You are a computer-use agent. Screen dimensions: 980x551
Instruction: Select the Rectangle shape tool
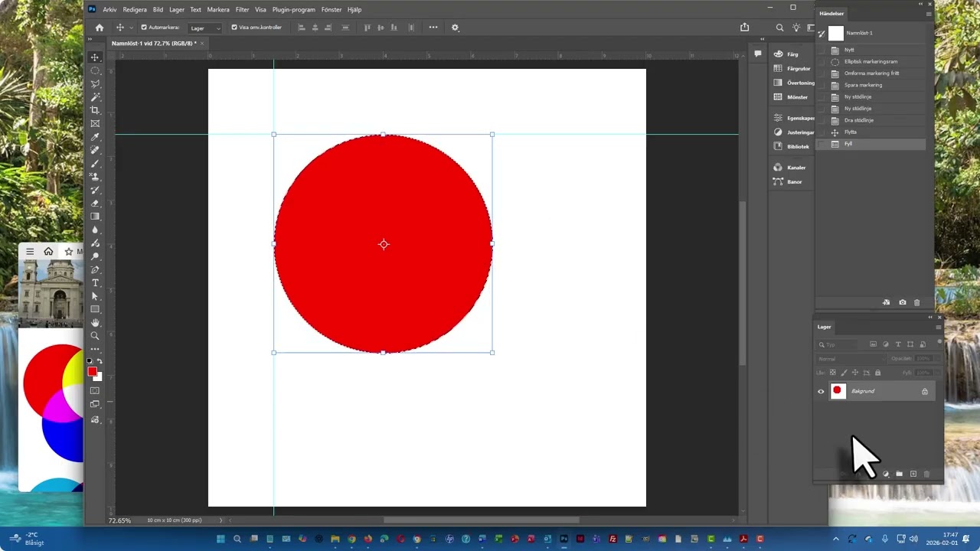[x=95, y=309]
